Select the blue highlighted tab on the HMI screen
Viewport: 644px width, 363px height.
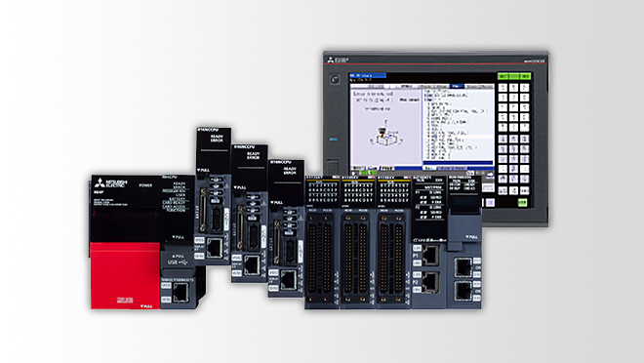pyautogui.click(x=456, y=86)
